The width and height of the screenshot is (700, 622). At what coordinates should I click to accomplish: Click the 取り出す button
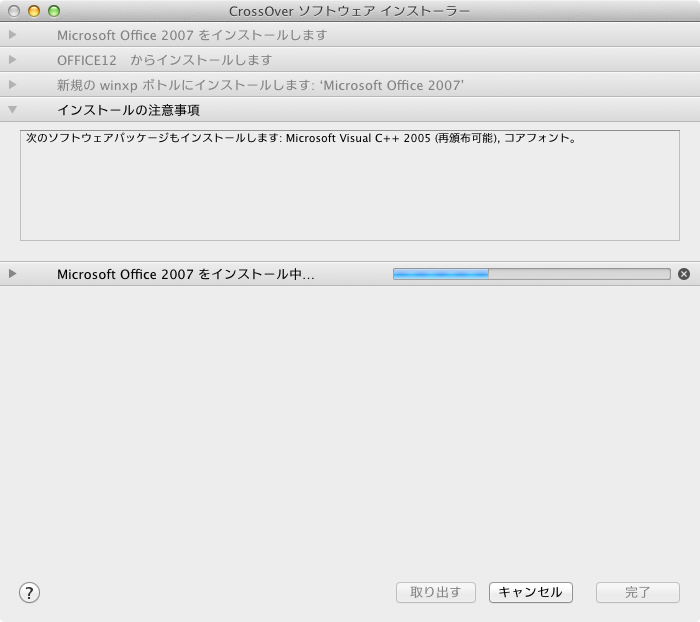click(436, 593)
